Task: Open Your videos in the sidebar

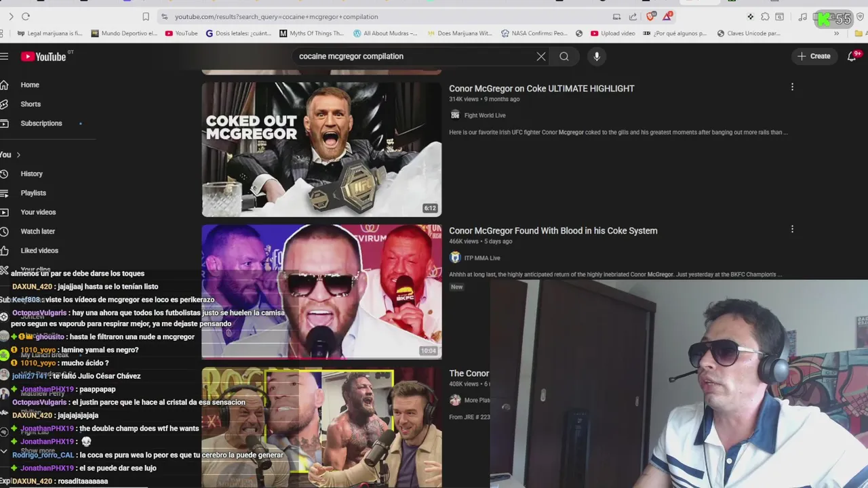Action: click(x=38, y=212)
